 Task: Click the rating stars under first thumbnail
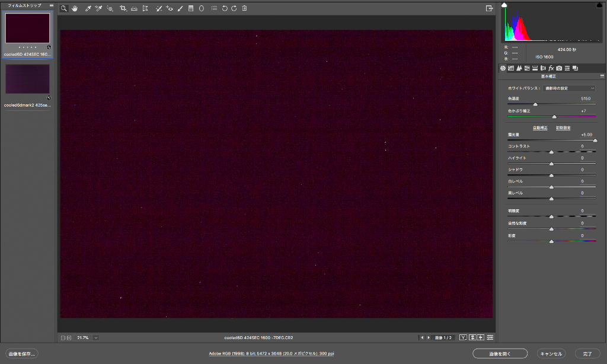tap(27, 47)
